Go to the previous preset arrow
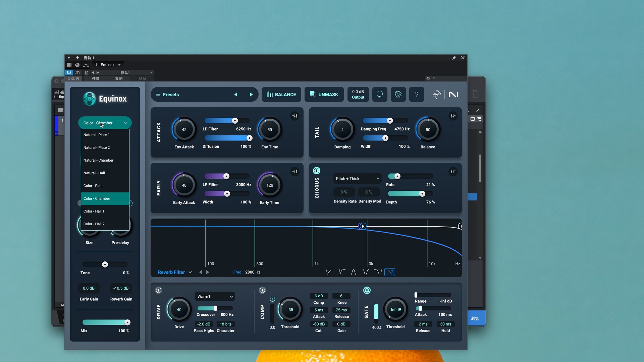The height and width of the screenshot is (362, 644). [236, 95]
